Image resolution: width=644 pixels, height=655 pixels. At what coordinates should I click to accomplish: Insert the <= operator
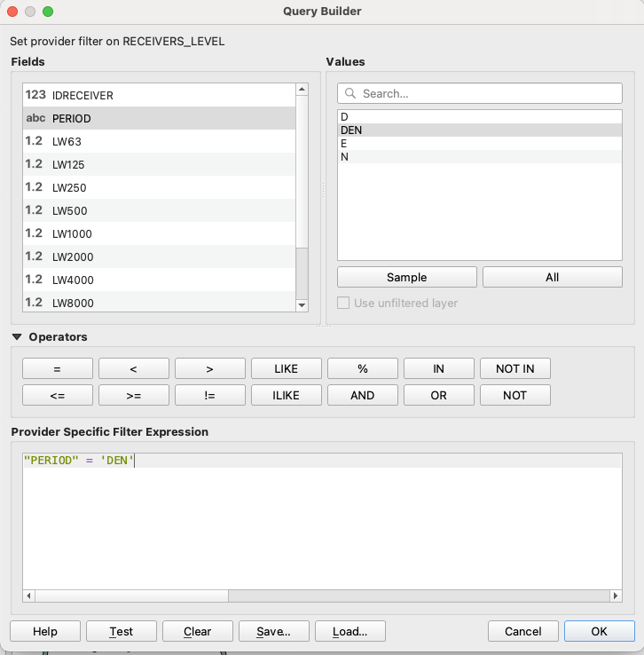[x=58, y=395]
